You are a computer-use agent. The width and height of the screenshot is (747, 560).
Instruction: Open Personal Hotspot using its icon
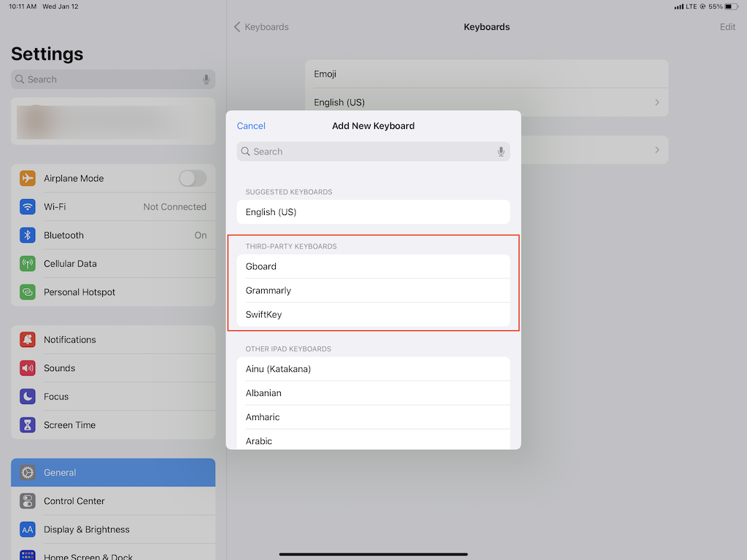point(27,292)
